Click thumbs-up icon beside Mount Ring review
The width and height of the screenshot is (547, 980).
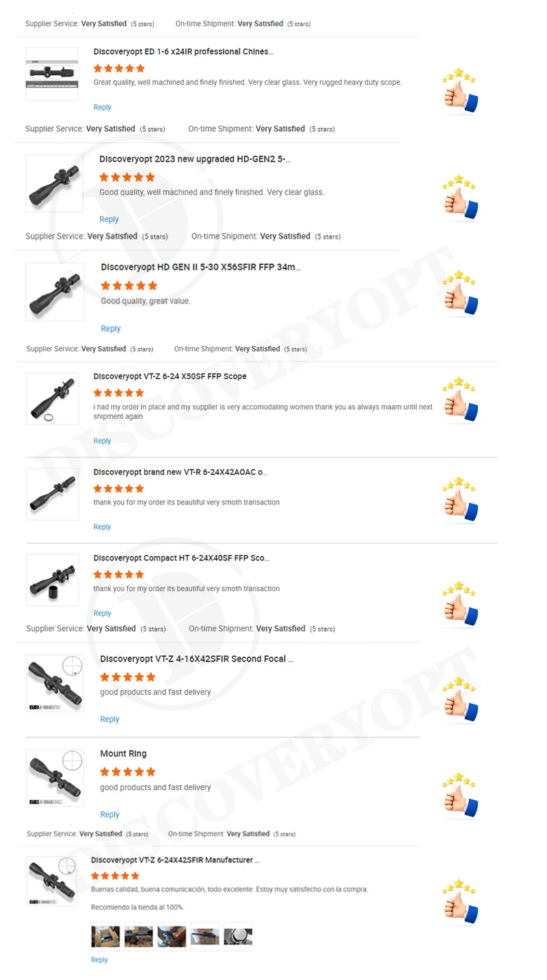click(459, 796)
